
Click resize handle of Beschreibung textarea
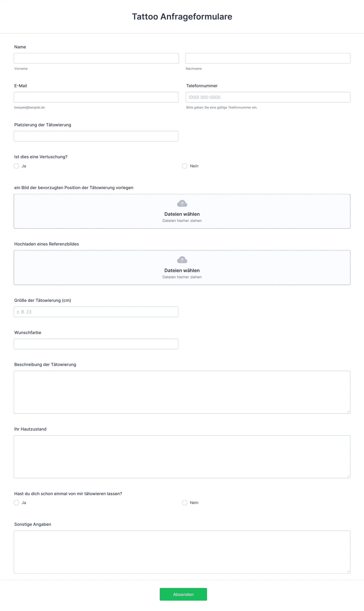(348, 412)
